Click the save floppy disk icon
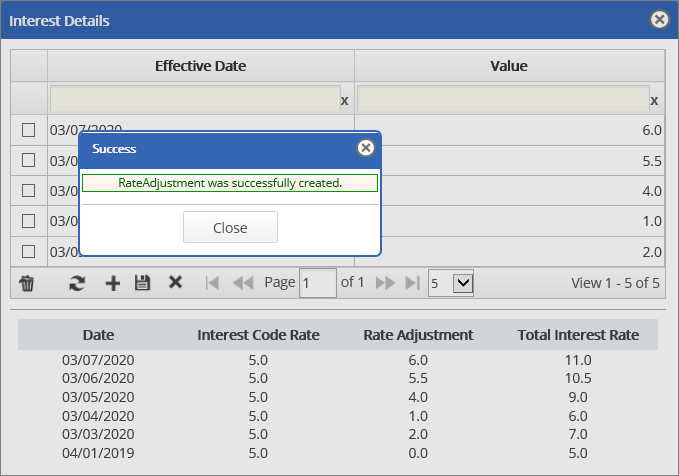 coord(142,283)
